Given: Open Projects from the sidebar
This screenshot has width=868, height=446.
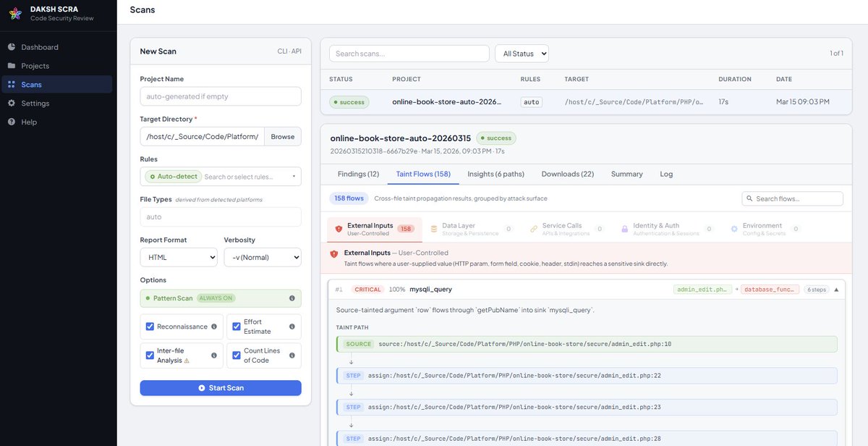Looking at the screenshot, I should click(x=56, y=66).
